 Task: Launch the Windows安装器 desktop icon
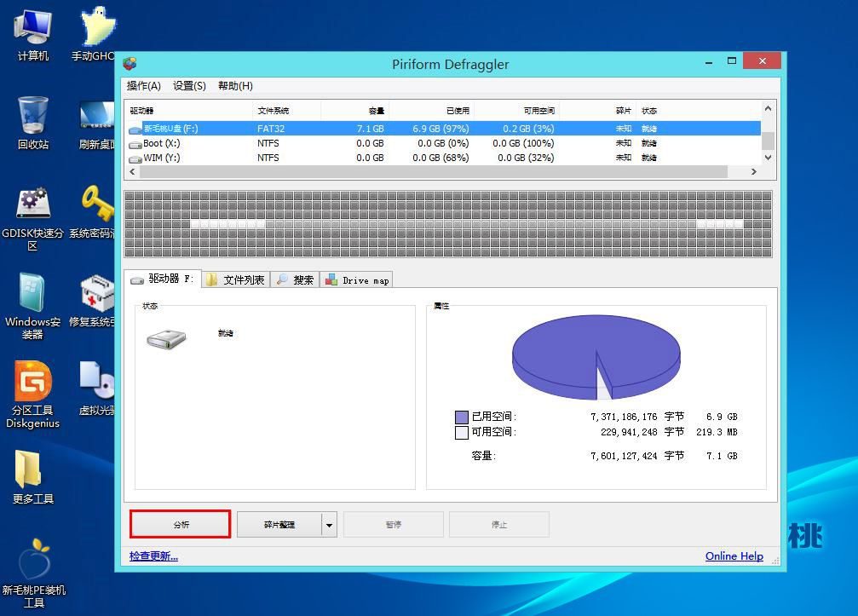33,307
